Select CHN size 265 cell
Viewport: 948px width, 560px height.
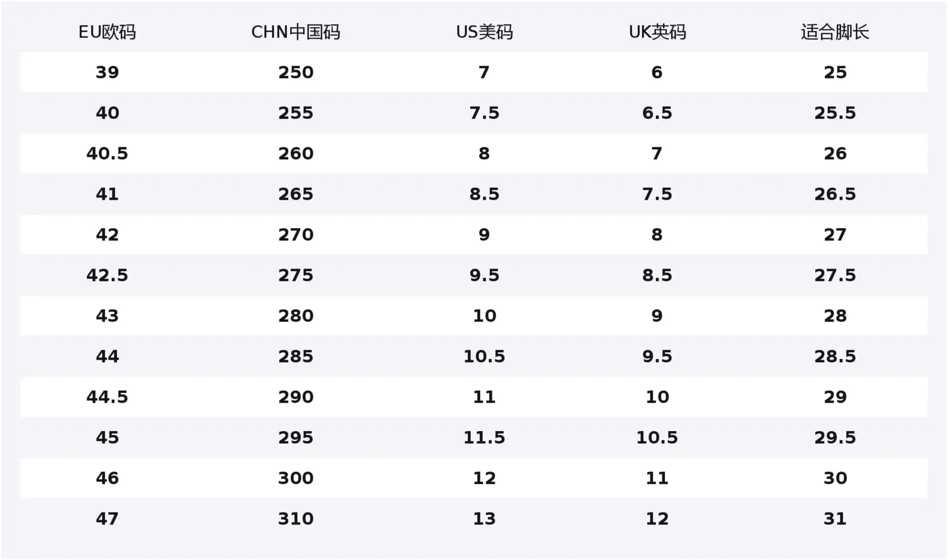coord(296,194)
